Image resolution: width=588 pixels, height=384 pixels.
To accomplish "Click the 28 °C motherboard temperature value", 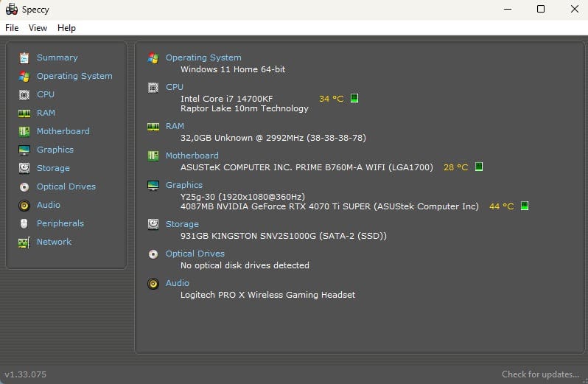I will [x=455, y=167].
